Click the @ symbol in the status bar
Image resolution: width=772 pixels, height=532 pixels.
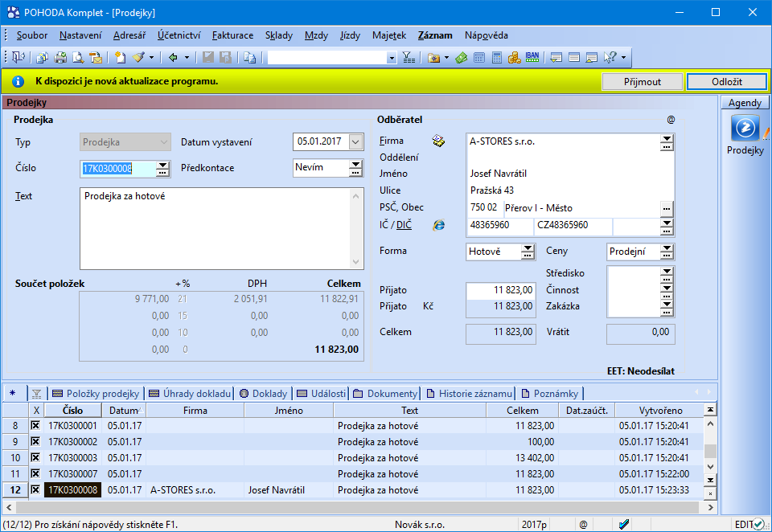click(583, 525)
